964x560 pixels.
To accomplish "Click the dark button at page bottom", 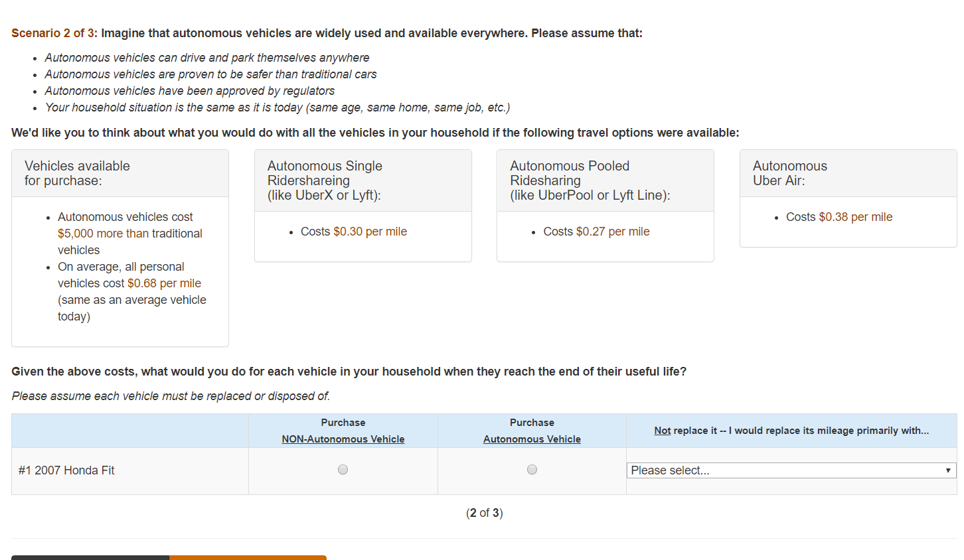I will click(90, 557).
